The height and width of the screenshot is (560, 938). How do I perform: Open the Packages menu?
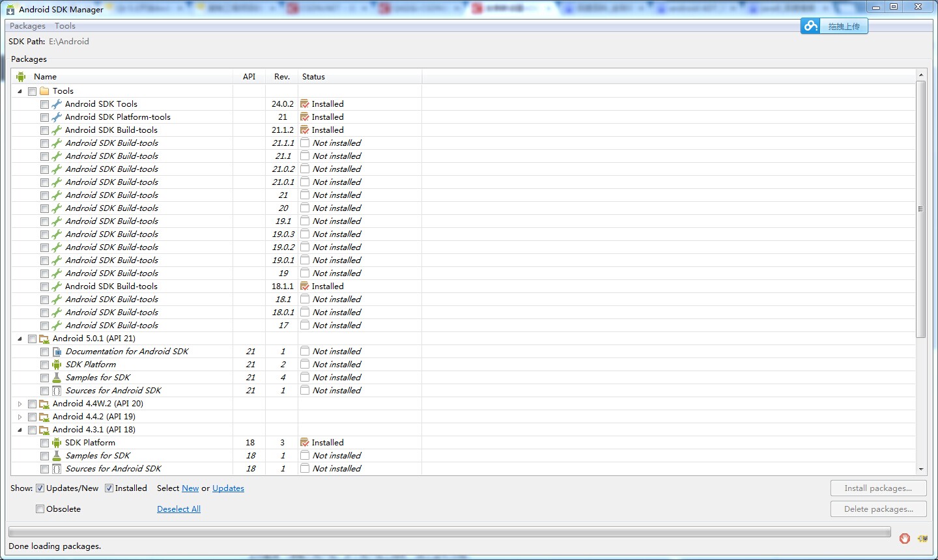[27, 26]
